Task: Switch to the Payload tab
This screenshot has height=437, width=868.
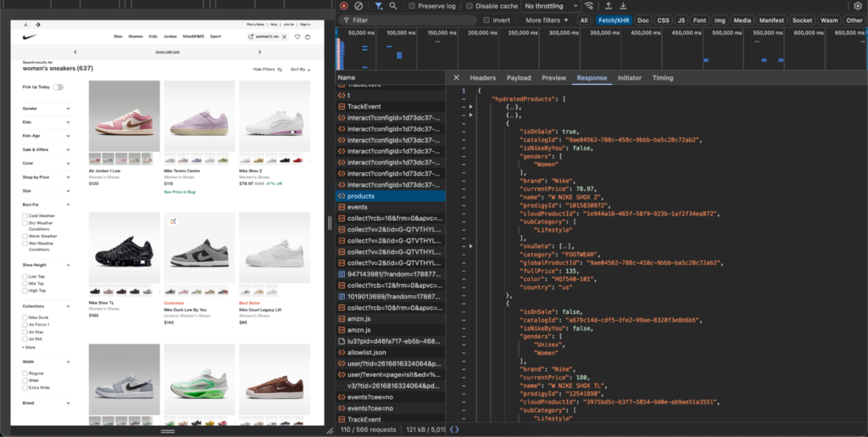Action: (519, 78)
